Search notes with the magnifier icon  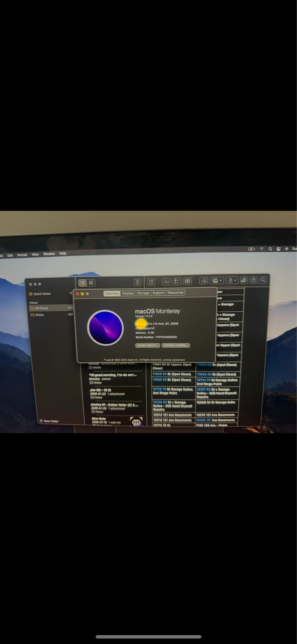click(263, 280)
